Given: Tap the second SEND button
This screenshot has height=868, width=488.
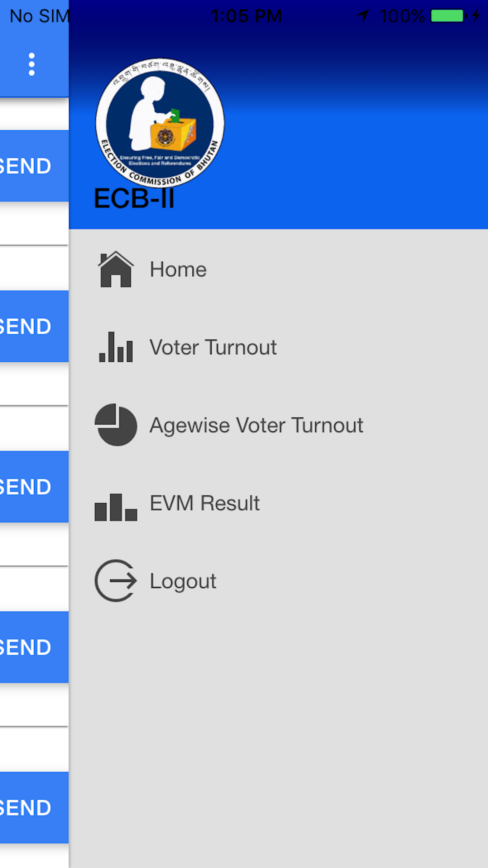Looking at the screenshot, I should [x=34, y=326].
